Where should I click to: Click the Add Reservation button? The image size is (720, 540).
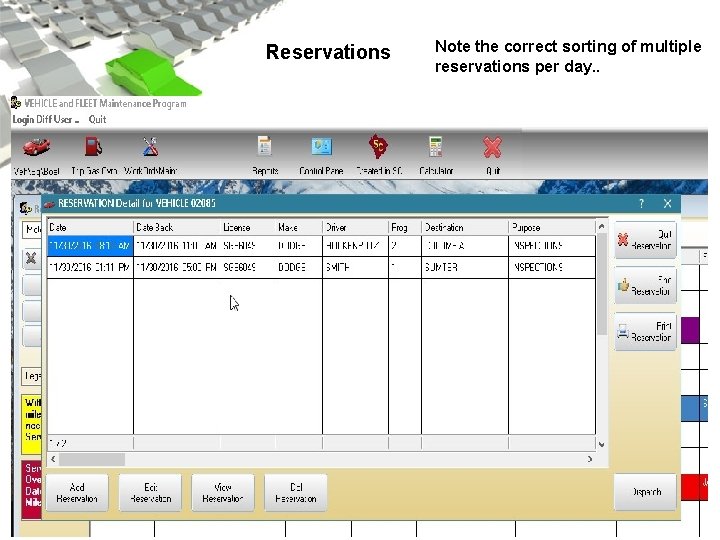point(77,493)
